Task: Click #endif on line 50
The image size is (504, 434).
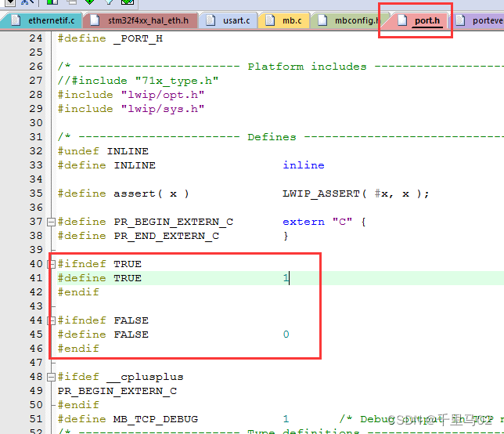Action: coord(78,405)
